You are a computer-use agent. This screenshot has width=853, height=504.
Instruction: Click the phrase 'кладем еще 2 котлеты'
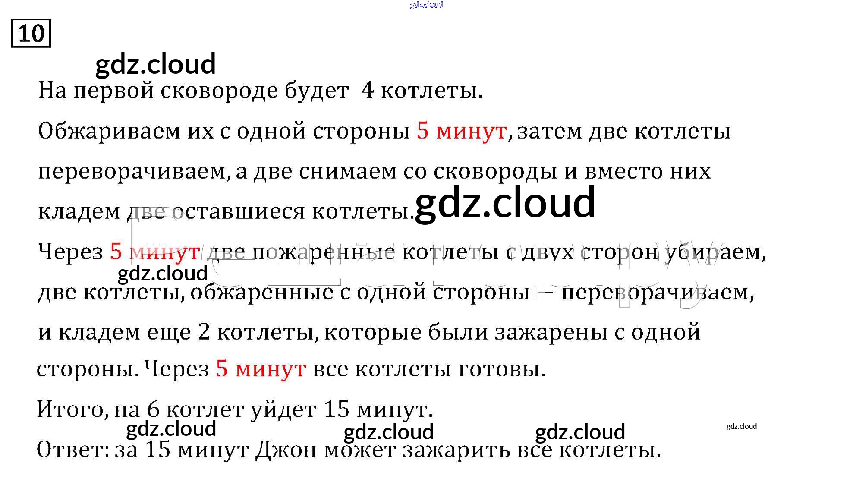click(x=187, y=332)
